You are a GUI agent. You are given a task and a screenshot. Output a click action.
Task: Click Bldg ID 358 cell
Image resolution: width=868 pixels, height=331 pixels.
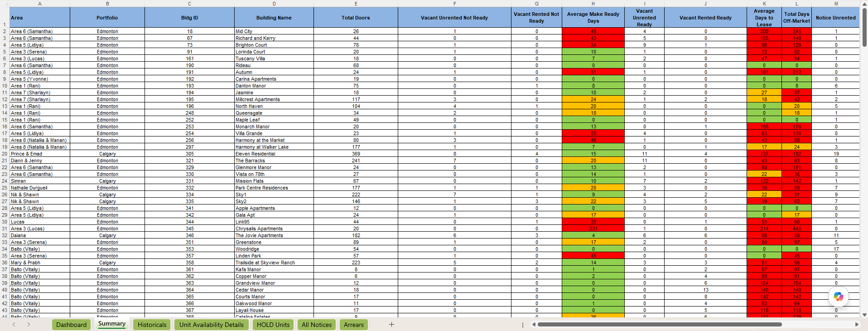(189, 263)
